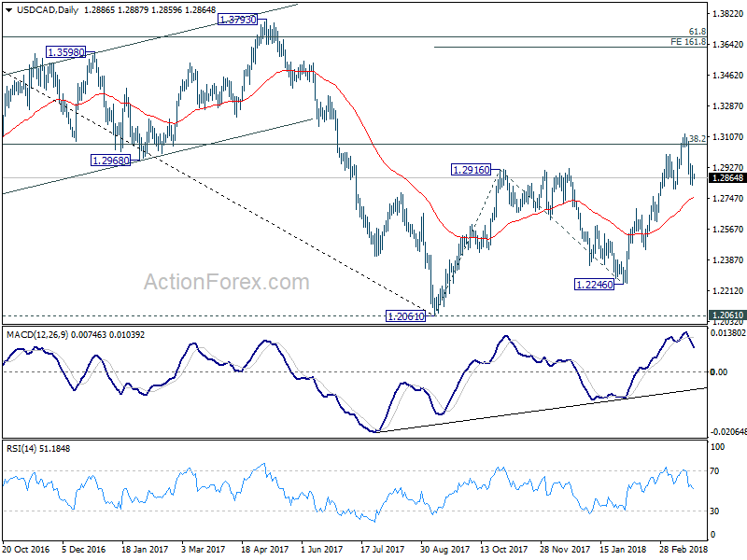
Task: Click the 1.25670 price axis value
Action: pos(727,229)
